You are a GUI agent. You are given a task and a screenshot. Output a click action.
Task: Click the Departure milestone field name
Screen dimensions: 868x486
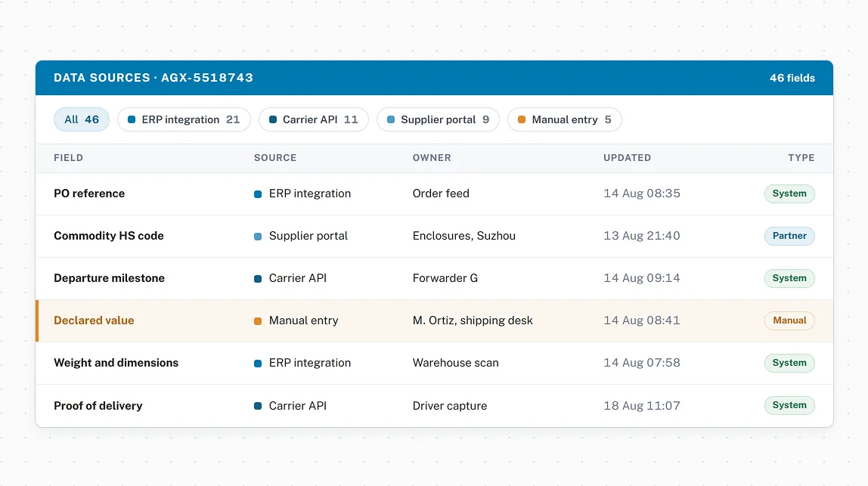109,278
